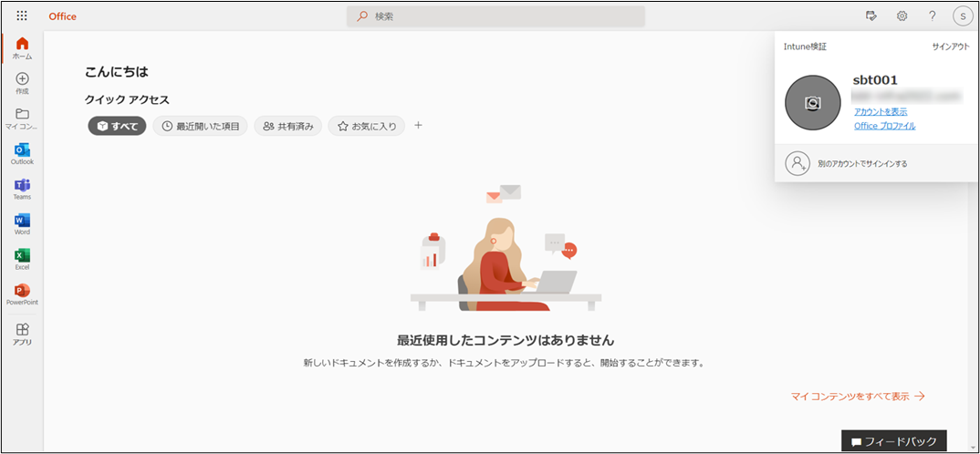
Task: Open the settings gear in header
Action: (x=902, y=16)
